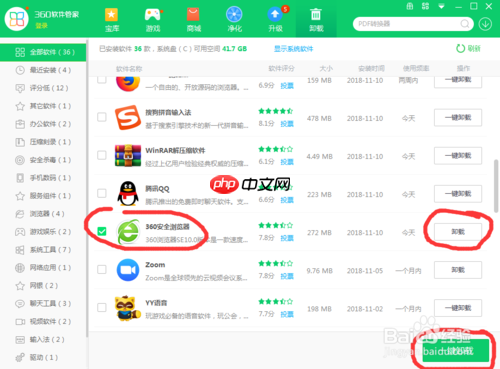Select 浏览器 (4) category
This screenshot has width=500, height=369.
[x=43, y=214]
